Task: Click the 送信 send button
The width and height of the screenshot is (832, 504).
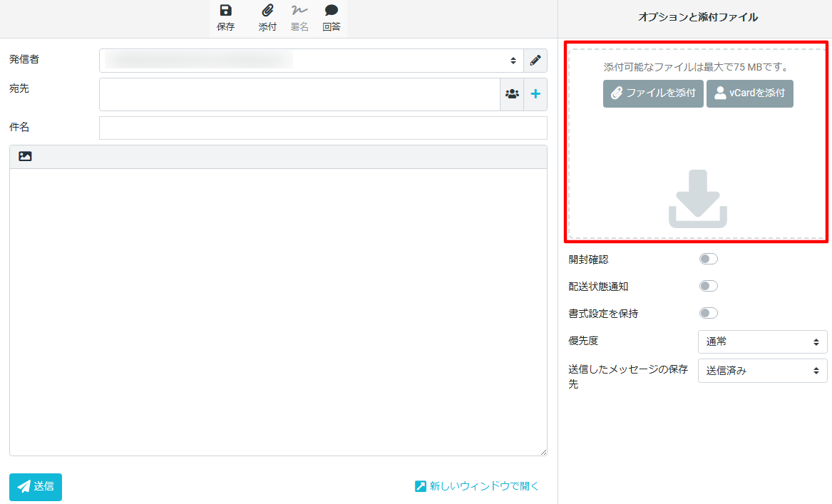Action: [36, 486]
